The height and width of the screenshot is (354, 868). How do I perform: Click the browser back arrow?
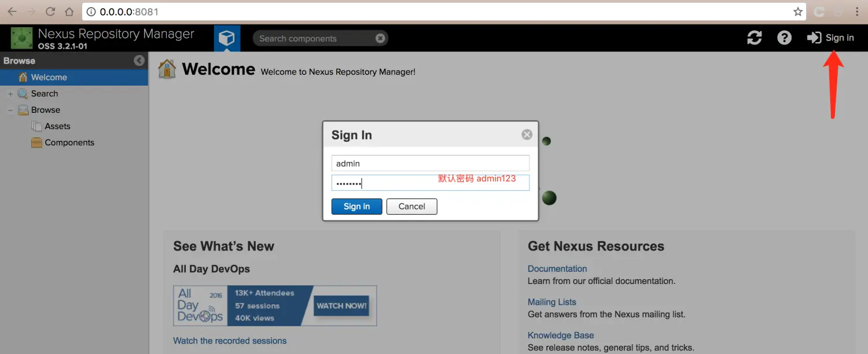tap(12, 12)
